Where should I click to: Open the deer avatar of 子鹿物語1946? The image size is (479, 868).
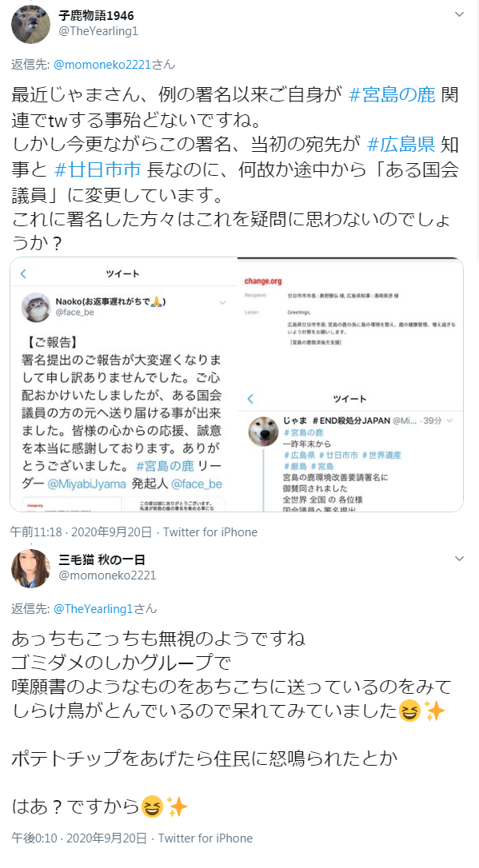31,24
